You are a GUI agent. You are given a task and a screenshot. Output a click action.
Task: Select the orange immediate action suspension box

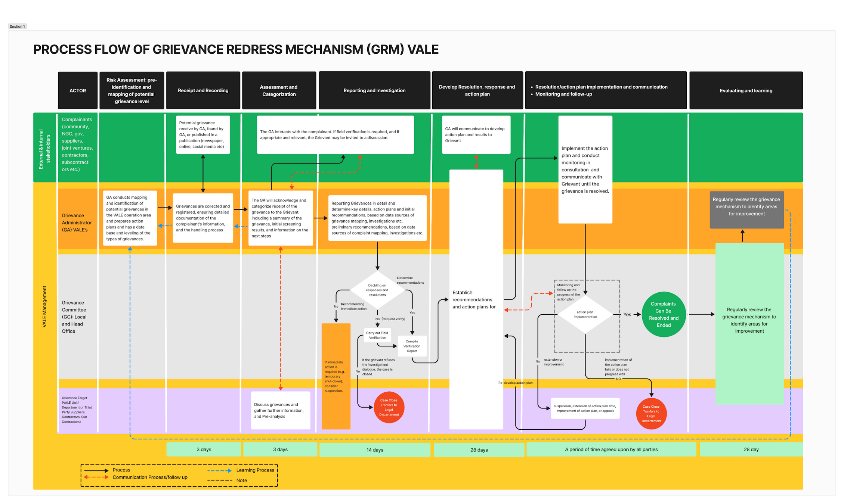(x=336, y=376)
